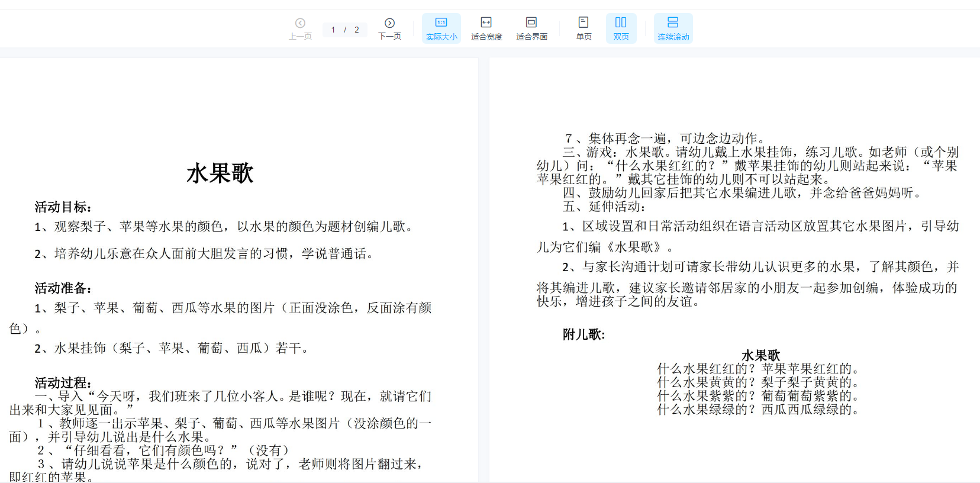The image size is (980, 483).
Task: Click line 什么水果绿绿的？西瓜西瓜绿绿的。
Action: pyautogui.click(x=758, y=410)
